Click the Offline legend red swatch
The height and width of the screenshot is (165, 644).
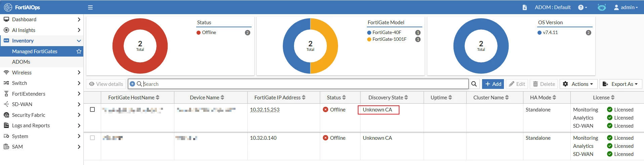[x=199, y=33]
